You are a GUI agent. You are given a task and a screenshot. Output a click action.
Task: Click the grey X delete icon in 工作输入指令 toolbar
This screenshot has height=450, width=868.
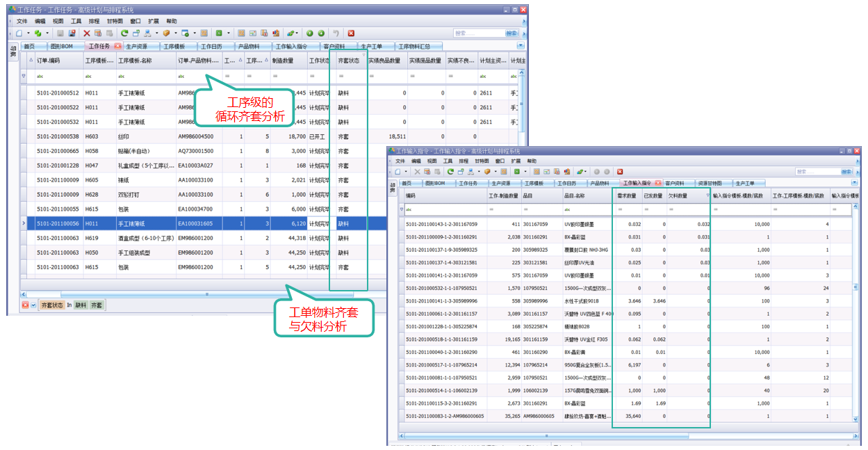click(x=418, y=171)
